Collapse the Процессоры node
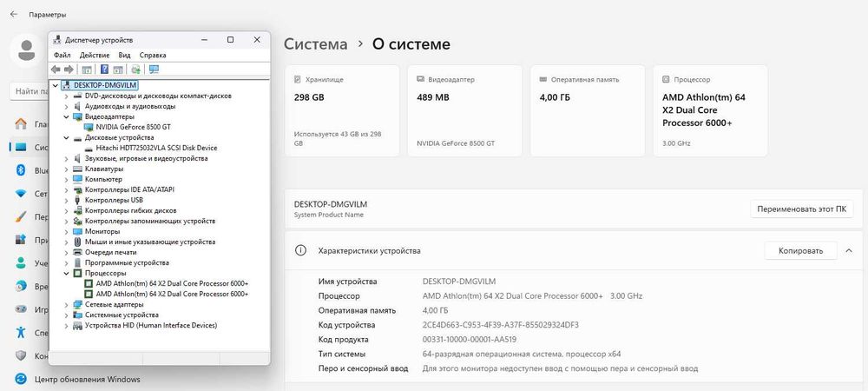This screenshot has width=868, height=391. [67, 273]
